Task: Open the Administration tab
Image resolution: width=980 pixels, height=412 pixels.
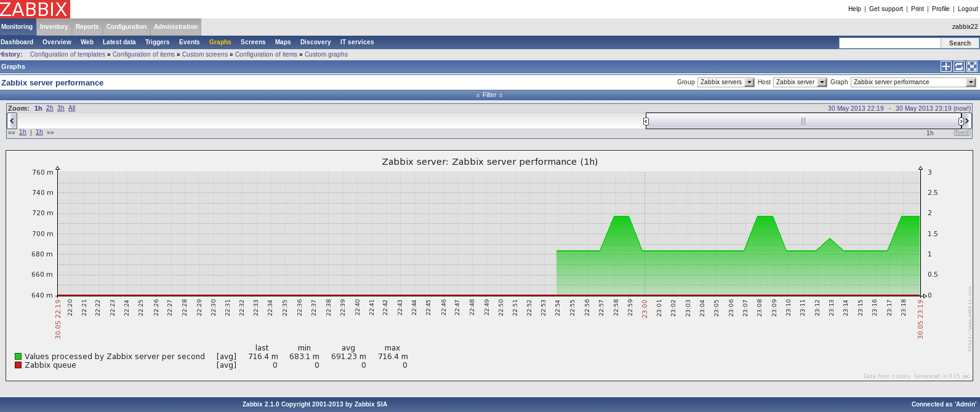Action: 175,27
